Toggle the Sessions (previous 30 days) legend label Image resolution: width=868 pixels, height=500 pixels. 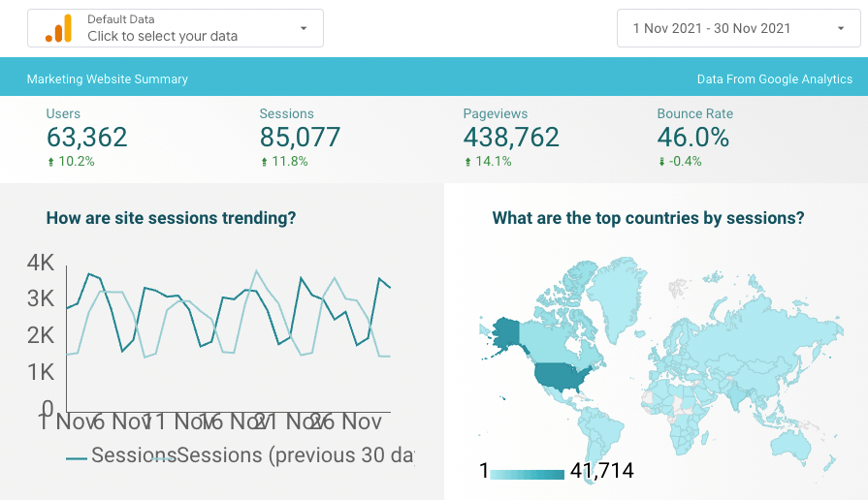coord(295,455)
